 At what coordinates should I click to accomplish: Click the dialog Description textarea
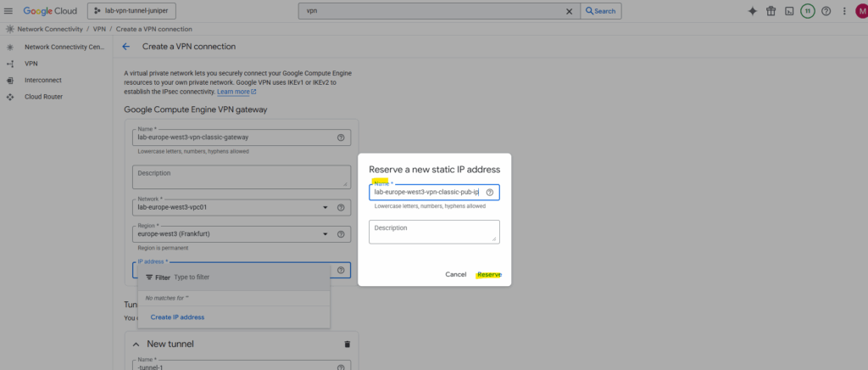click(x=435, y=232)
